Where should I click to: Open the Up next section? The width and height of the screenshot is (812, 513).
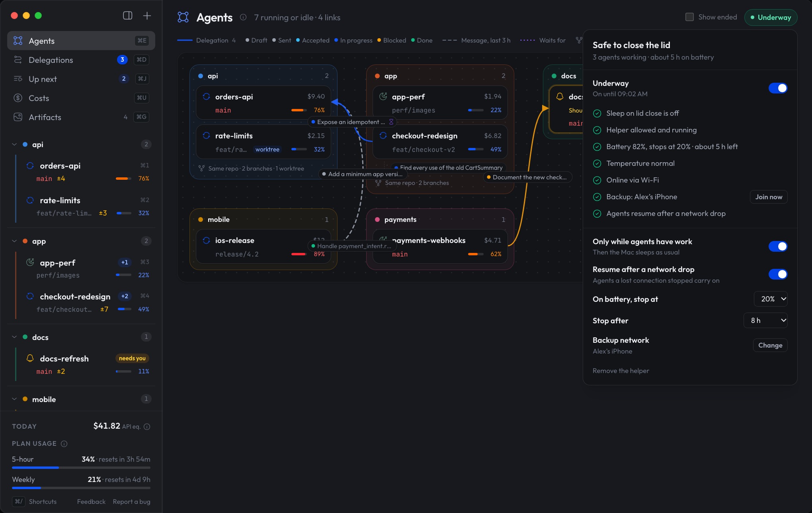pyautogui.click(x=81, y=79)
